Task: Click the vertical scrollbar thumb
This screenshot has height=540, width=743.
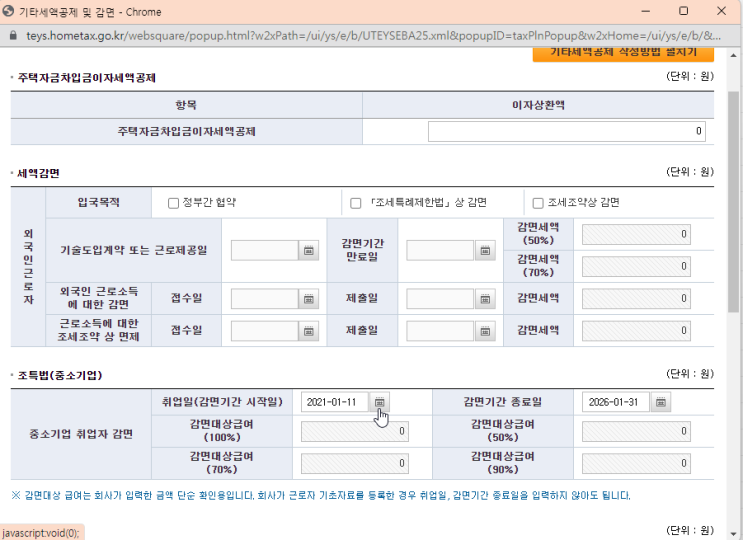Action: pyautogui.click(x=734, y=201)
